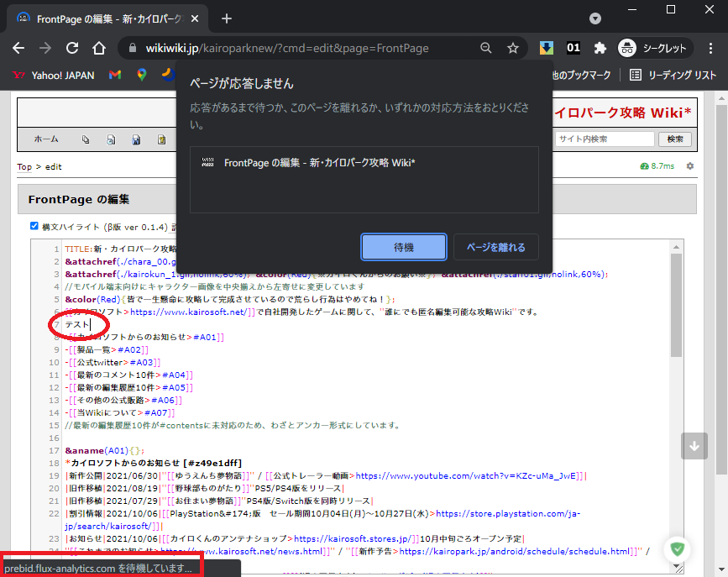Click the 製品一覧 line in the editor

[107, 350]
